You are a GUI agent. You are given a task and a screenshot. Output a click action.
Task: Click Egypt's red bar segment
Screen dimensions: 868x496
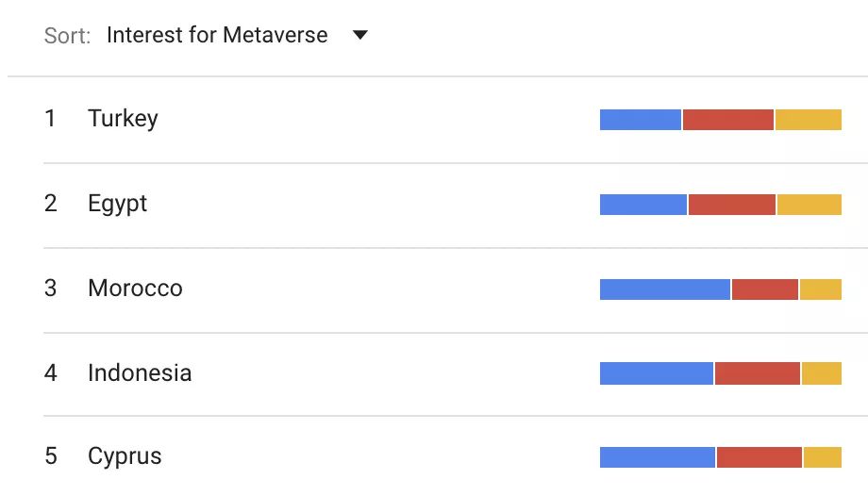(732, 205)
